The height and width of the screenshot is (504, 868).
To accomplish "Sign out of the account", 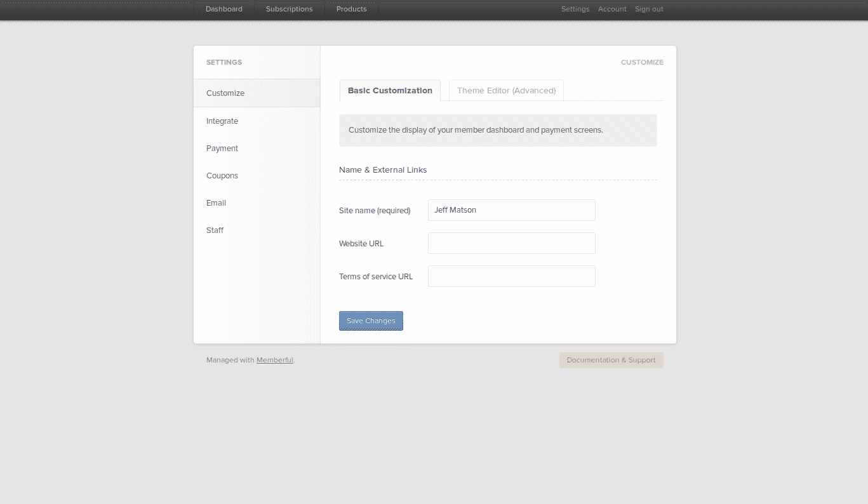I will pos(648,9).
